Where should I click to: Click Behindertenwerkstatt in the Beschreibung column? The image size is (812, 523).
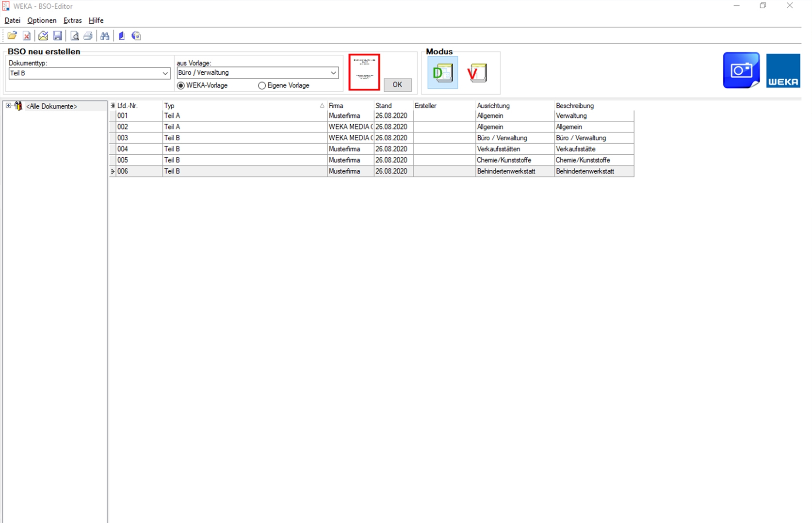click(x=594, y=172)
